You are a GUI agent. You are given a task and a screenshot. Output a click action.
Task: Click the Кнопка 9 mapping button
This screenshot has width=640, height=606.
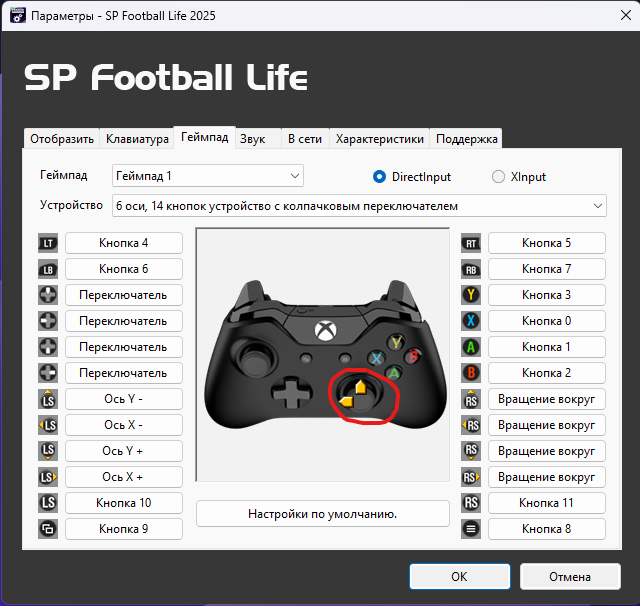[x=124, y=529]
